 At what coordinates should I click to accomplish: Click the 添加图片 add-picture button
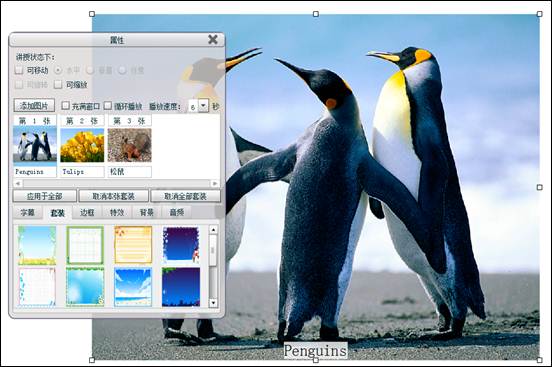34,105
